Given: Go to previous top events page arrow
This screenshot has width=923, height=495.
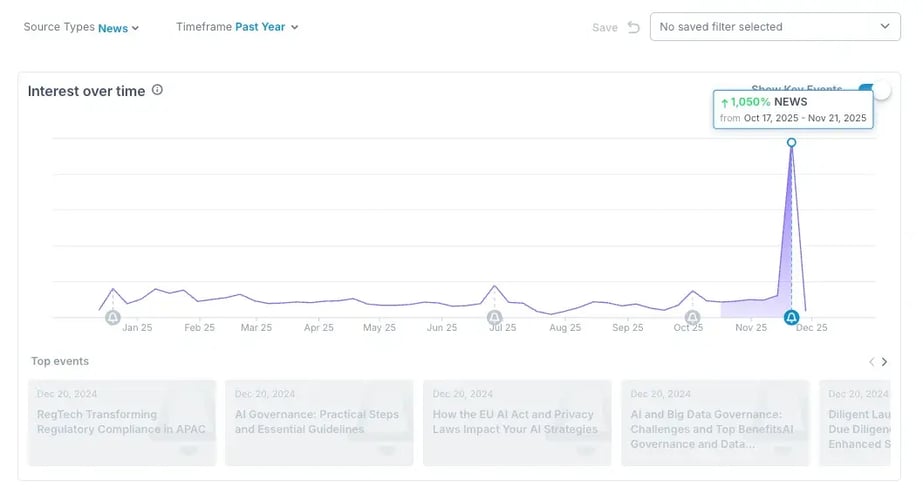Looking at the screenshot, I should 871,362.
